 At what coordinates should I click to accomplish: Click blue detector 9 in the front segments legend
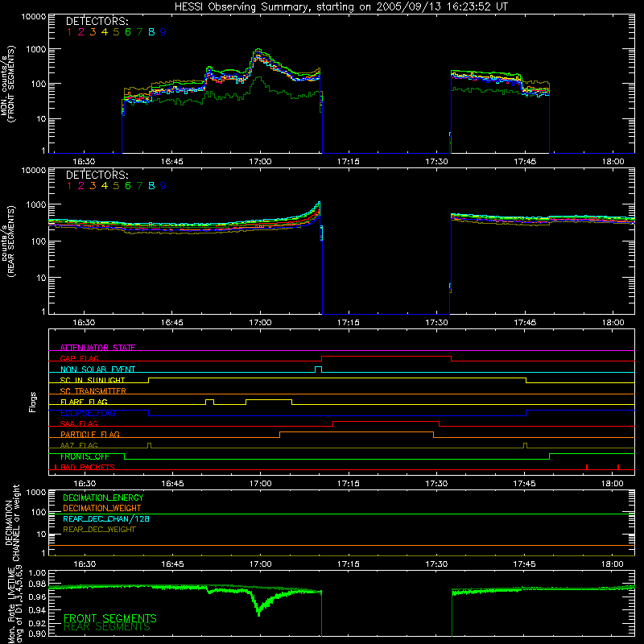click(x=163, y=32)
